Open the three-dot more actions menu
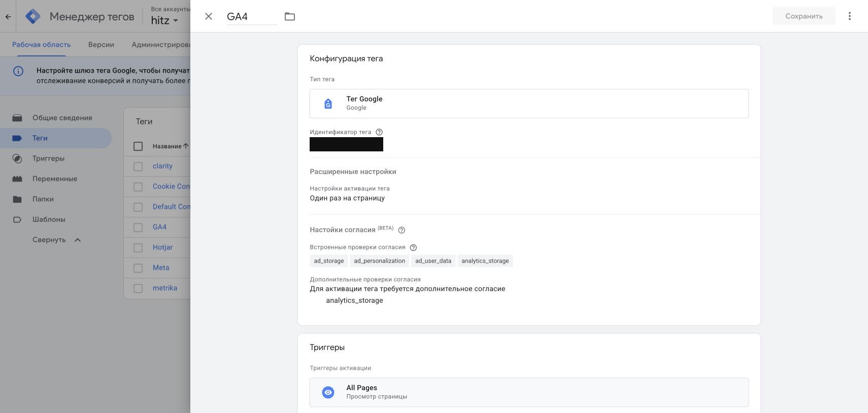 tap(849, 16)
